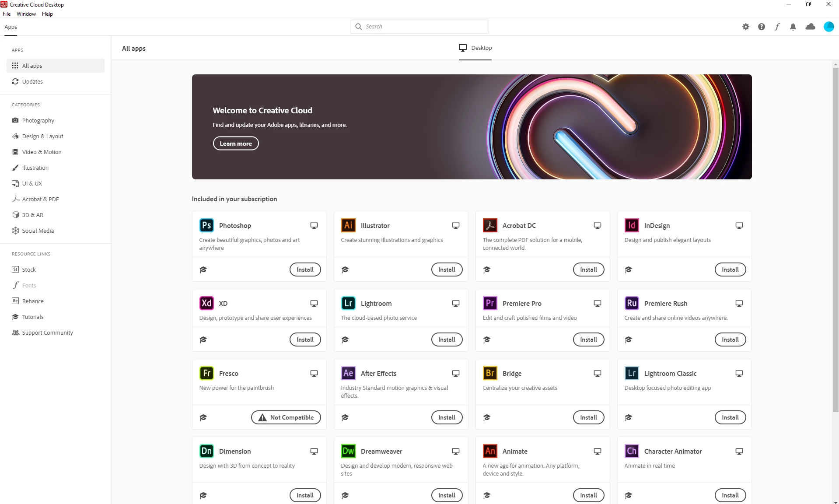Open the Stock resource link
Image resolution: width=839 pixels, height=504 pixels.
coord(56,269)
